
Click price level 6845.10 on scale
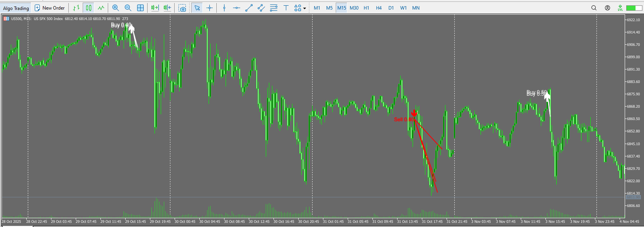633,144
